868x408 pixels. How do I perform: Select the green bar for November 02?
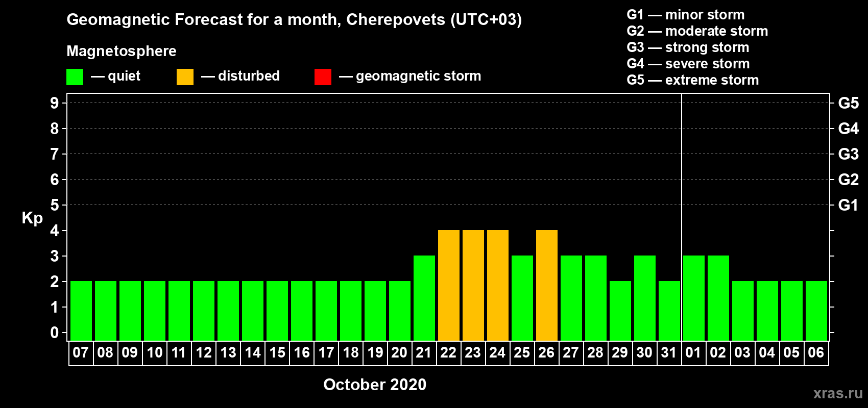pos(718,298)
